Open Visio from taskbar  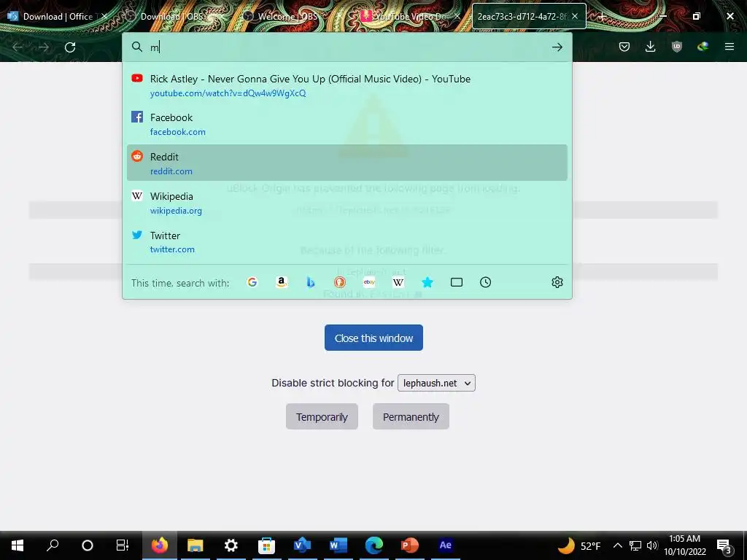pos(303,545)
